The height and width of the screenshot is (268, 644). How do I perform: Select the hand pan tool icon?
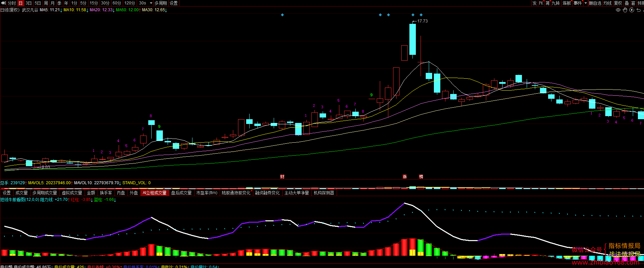(x=625, y=10)
